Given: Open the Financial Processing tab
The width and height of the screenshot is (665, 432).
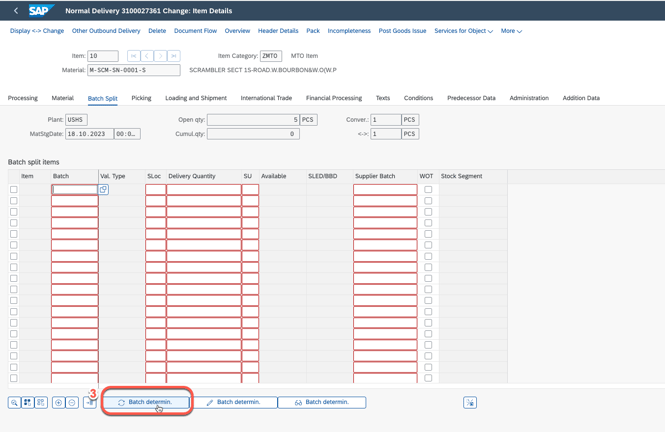Looking at the screenshot, I should point(334,98).
